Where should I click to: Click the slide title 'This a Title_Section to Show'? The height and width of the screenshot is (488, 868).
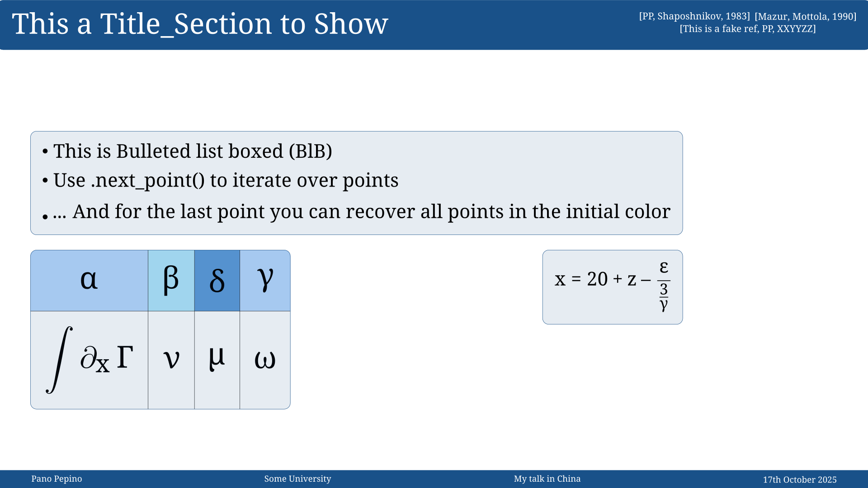[200, 24]
